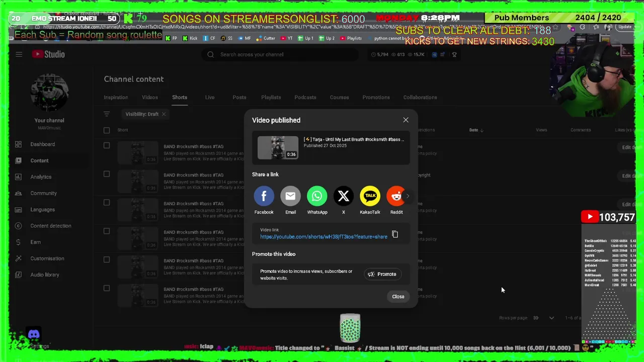Open the Earn sidebar icon
The width and height of the screenshot is (644, 362).
pos(18,242)
